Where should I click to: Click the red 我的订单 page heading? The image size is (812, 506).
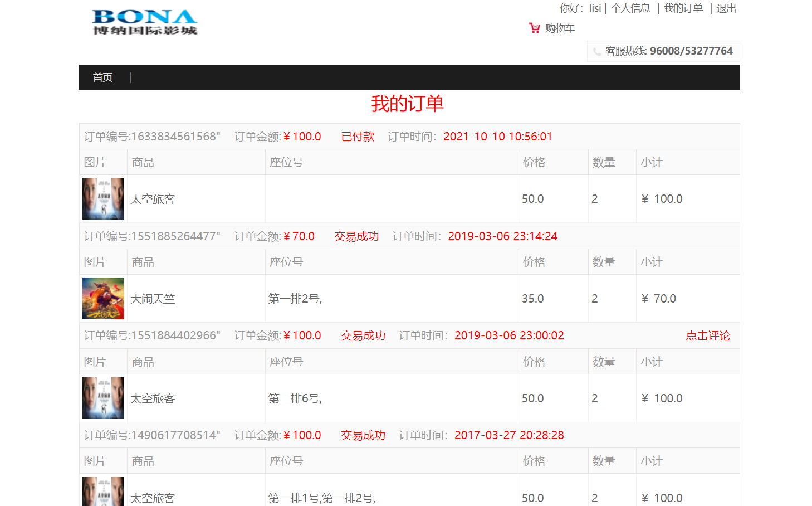coord(407,104)
